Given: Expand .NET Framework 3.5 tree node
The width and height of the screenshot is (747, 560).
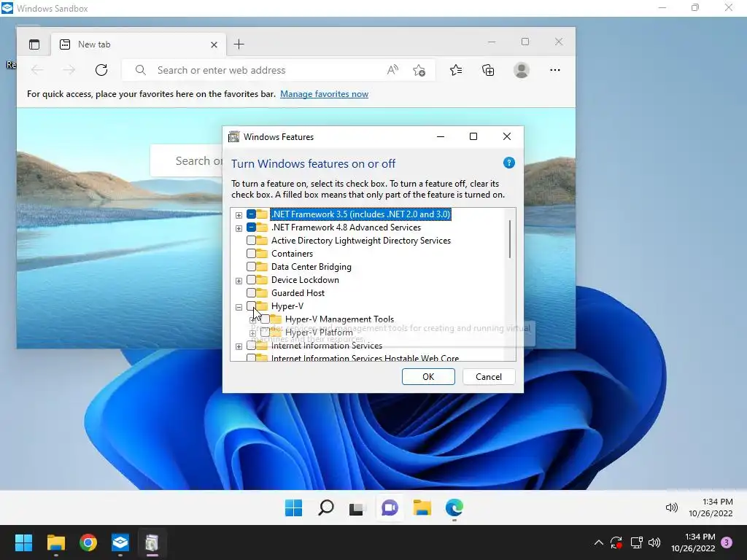Looking at the screenshot, I should click(x=239, y=215).
